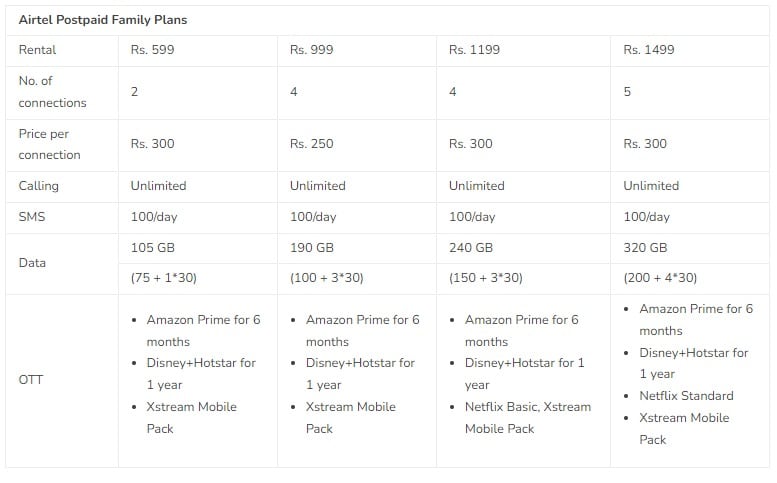777x483 pixels.
Task: Select the Rs. 999 rental cell
Action: pyautogui.click(x=312, y=50)
